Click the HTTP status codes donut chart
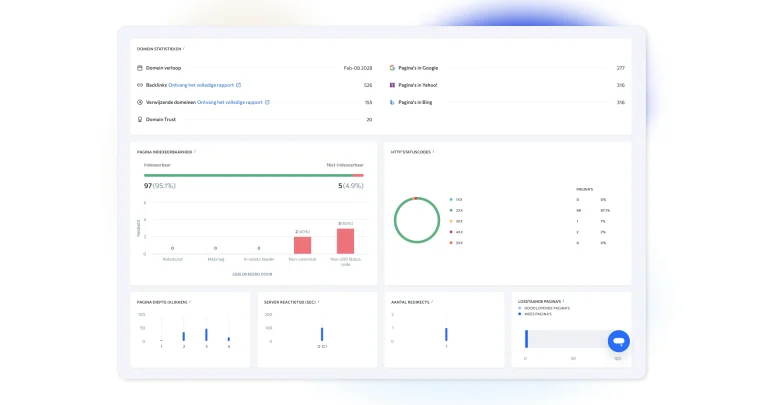 pos(417,220)
